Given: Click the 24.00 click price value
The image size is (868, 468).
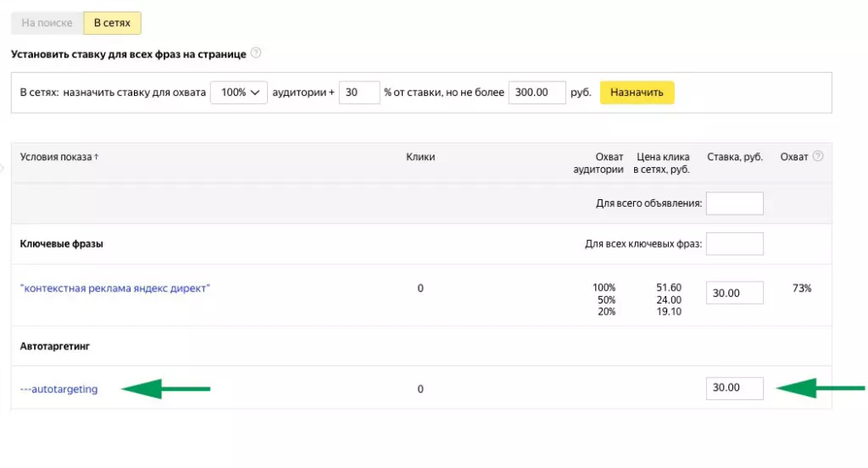Looking at the screenshot, I should point(669,299).
